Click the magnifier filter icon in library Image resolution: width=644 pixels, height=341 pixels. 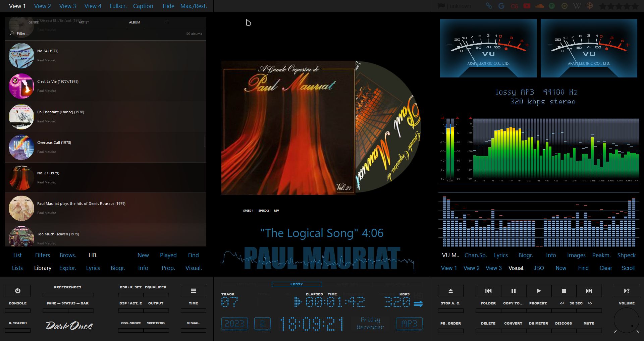pyautogui.click(x=12, y=34)
